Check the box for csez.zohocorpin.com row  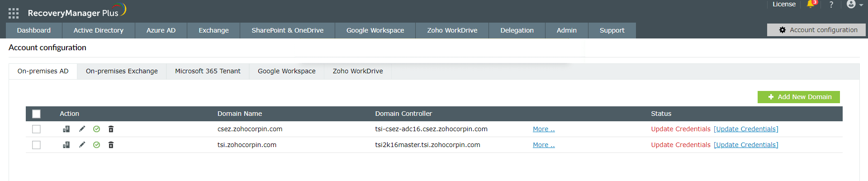(36, 129)
